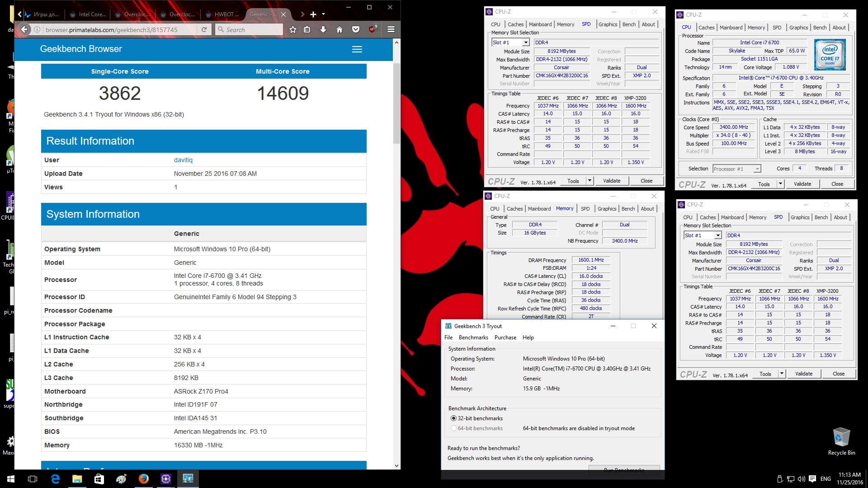Switch to Graphics tab in the Skylake CPU-Z window
This screenshot has width=868, height=488.
coord(798,28)
